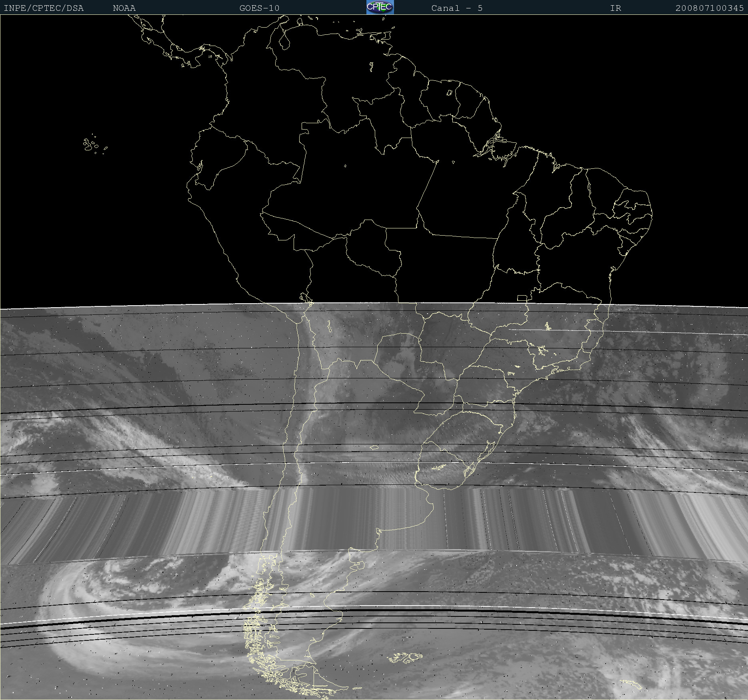Viewport: 748px width, 700px height.
Task: Click the 200807100345 timestamp
Action: tap(709, 8)
